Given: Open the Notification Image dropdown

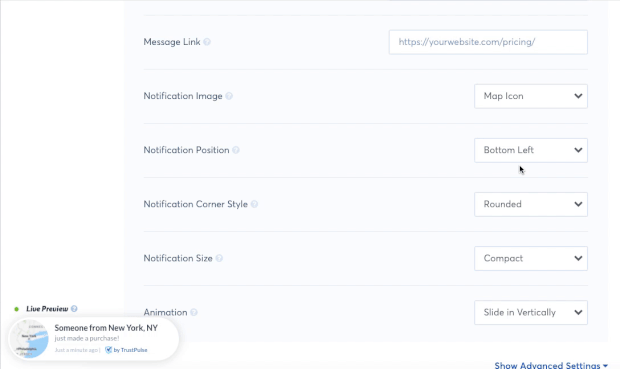Looking at the screenshot, I should point(531,96).
